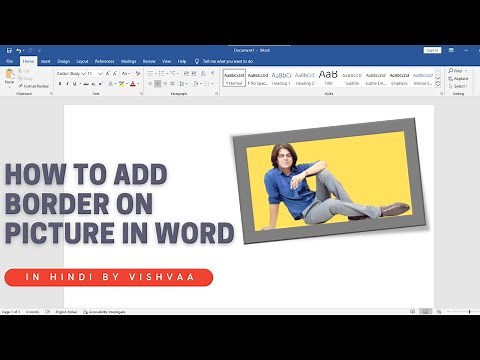The width and height of the screenshot is (480, 360).
Task: Toggle the Show/Hide paragraph marks button
Action: pyautogui.click(x=213, y=73)
